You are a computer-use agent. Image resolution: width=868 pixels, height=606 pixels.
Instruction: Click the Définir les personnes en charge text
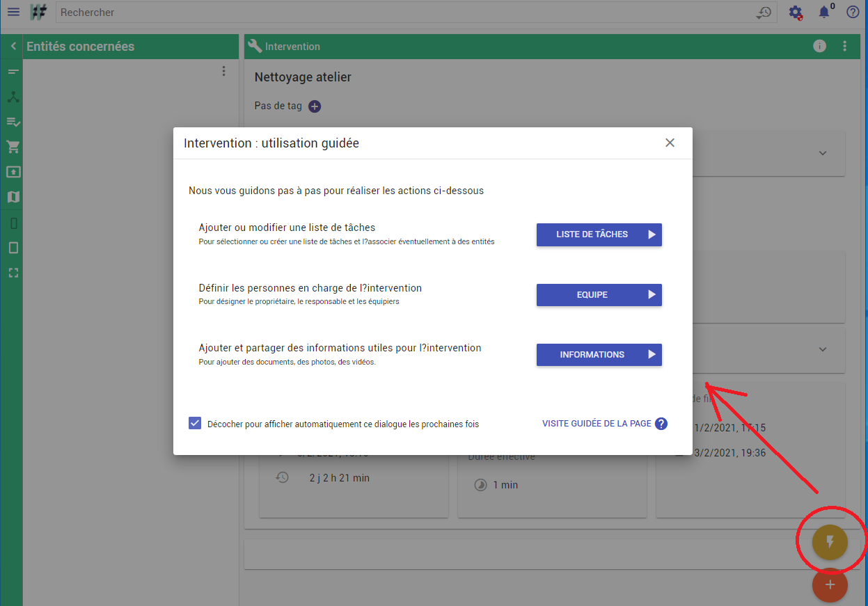(x=310, y=288)
